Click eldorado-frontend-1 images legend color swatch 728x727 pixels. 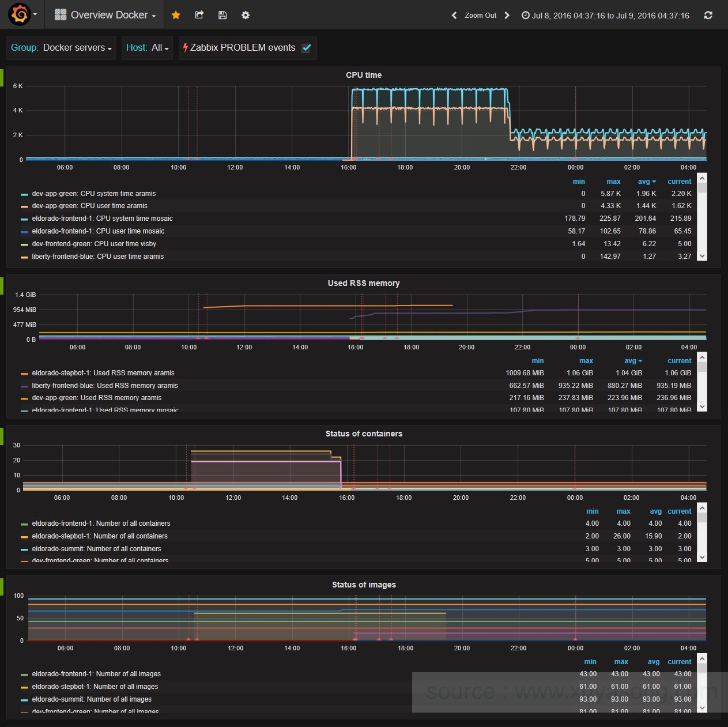coord(24,675)
